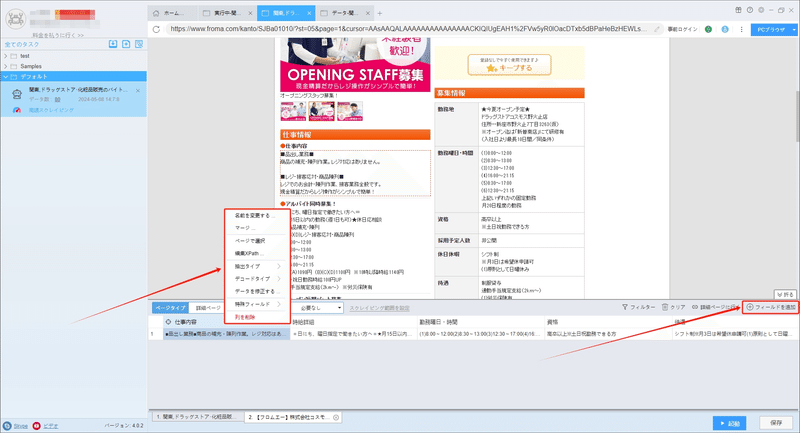Delete the task with its X icon
The image size is (800, 433).
(138, 90)
